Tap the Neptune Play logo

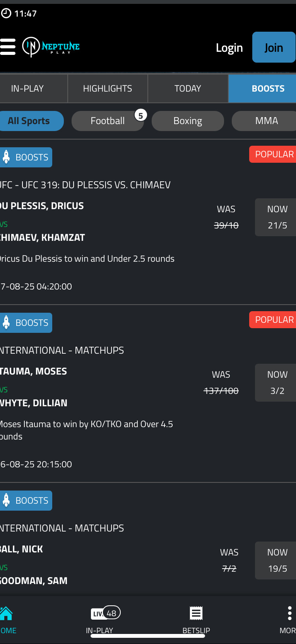51,47
